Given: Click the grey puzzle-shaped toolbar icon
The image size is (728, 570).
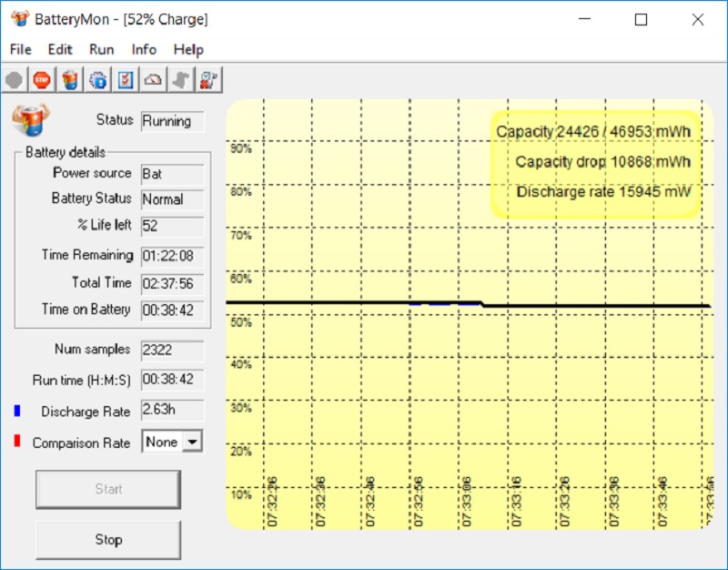Looking at the screenshot, I should 181,80.
